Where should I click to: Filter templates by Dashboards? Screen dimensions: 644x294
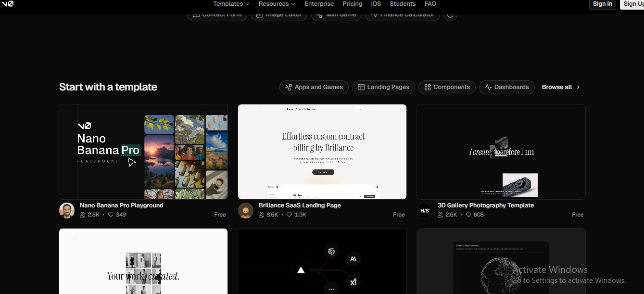click(x=506, y=87)
